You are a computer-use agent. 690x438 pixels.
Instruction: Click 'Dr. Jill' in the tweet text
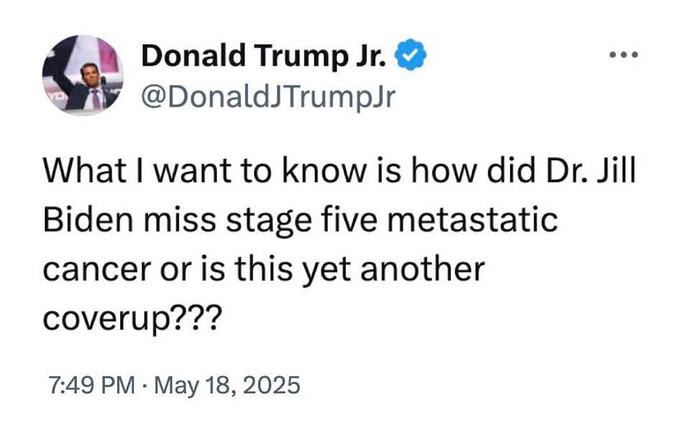[x=591, y=171]
